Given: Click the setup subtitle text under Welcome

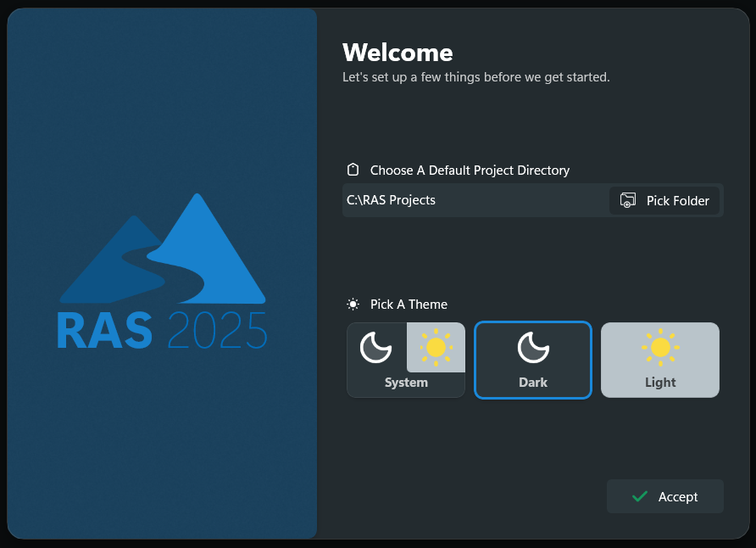Looking at the screenshot, I should coord(475,77).
